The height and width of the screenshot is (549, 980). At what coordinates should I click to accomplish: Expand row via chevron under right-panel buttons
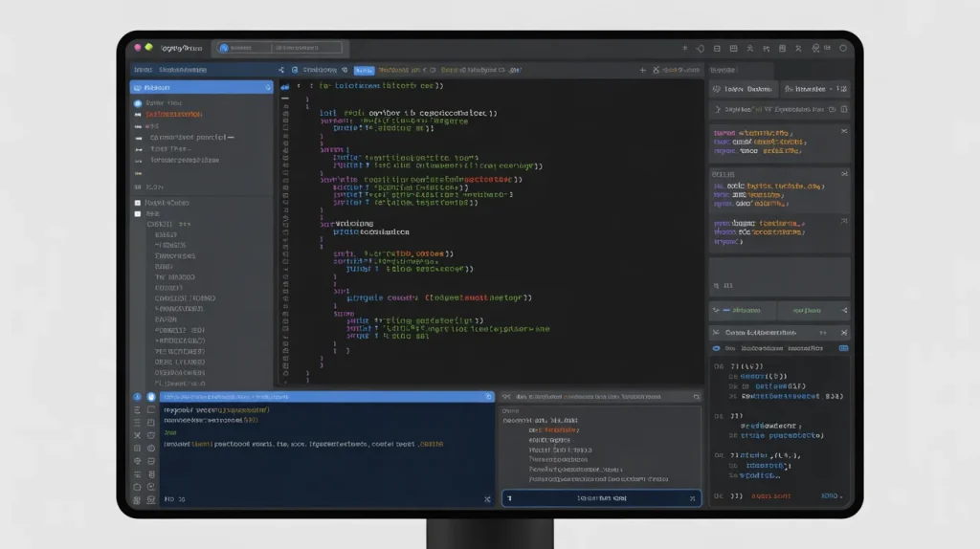(x=718, y=109)
